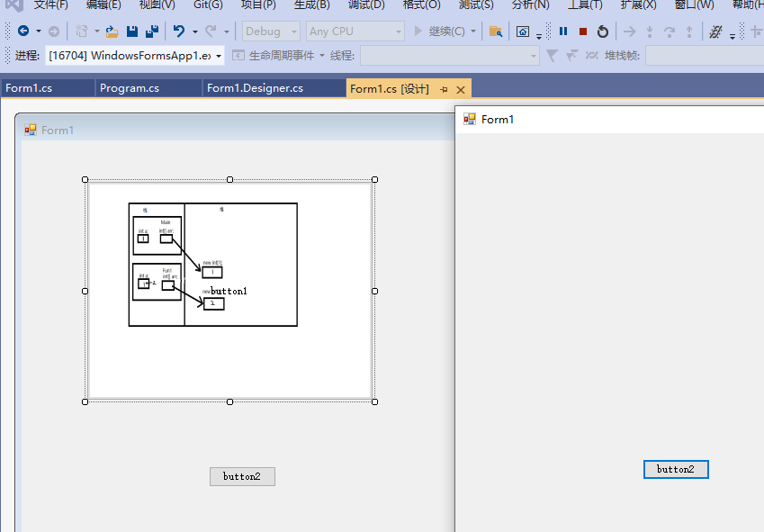764x532 pixels.
Task: Click button2 in the designer form
Action: point(242,476)
